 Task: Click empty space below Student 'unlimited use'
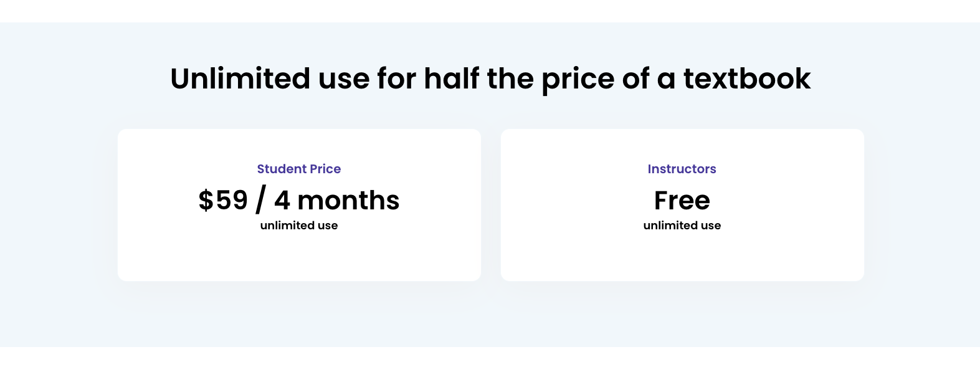click(299, 257)
